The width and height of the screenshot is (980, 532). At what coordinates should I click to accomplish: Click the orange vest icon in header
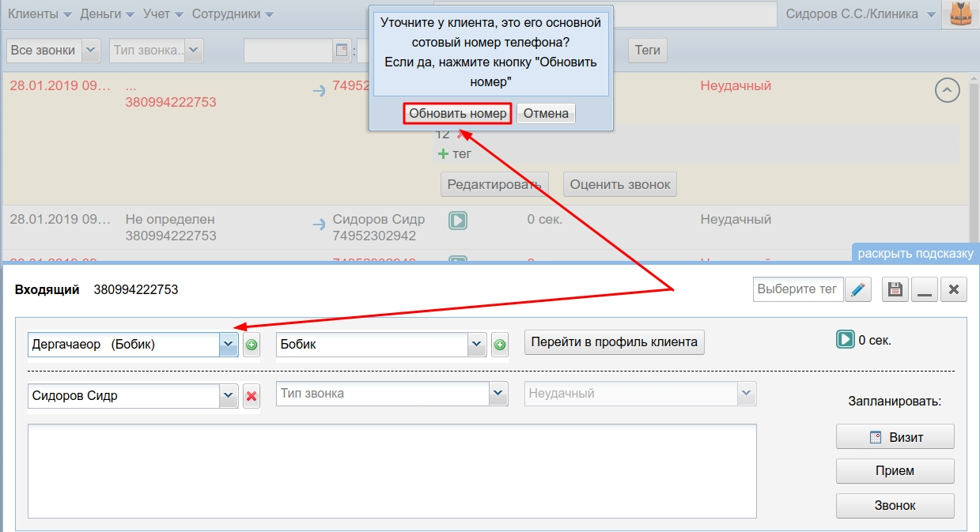pos(960,14)
